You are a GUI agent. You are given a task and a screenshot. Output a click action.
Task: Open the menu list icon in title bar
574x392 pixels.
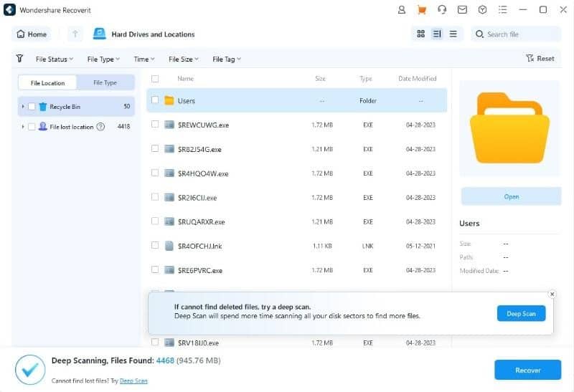tap(503, 10)
